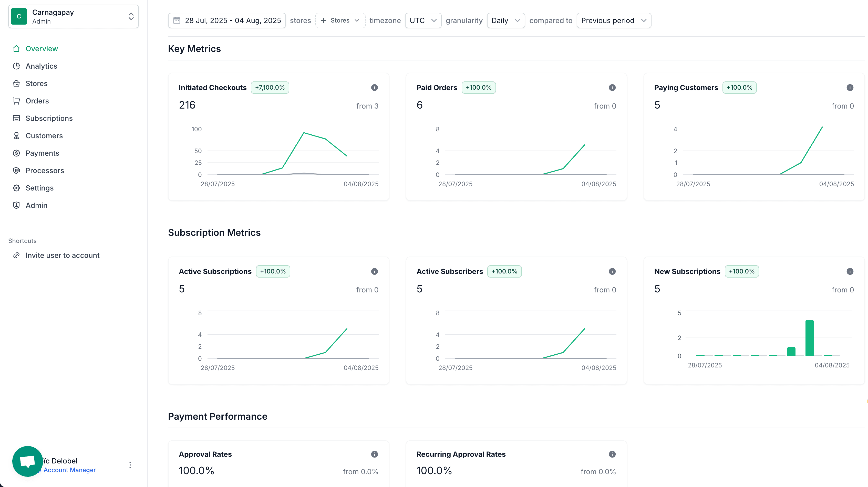Change the Daily granularity dropdown
Image resolution: width=868 pixels, height=487 pixels.
click(x=505, y=20)
